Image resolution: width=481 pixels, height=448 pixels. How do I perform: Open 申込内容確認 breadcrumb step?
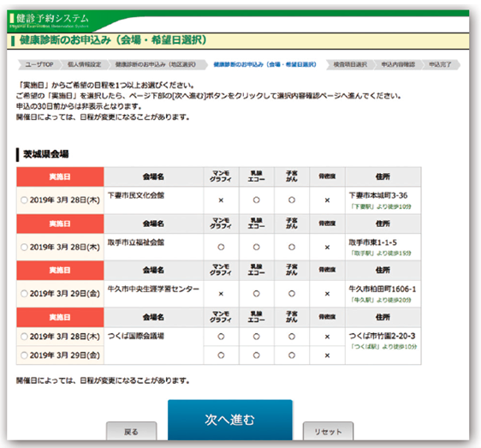[x=398, y=64]
